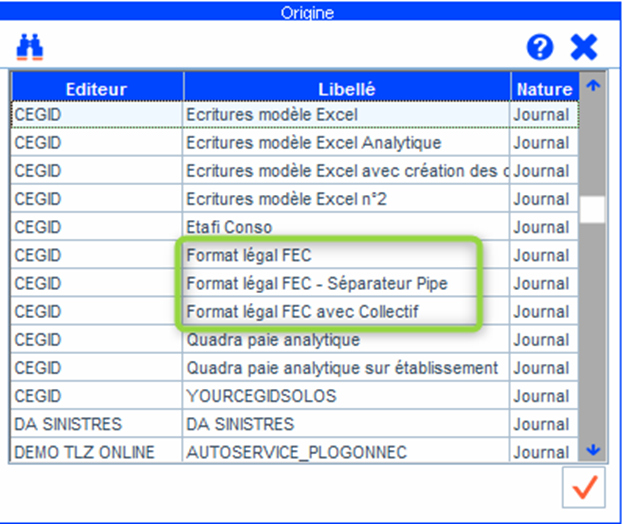Sort by the Libellé column header
This screenshot has width=623, height=524.
point(346,89)
